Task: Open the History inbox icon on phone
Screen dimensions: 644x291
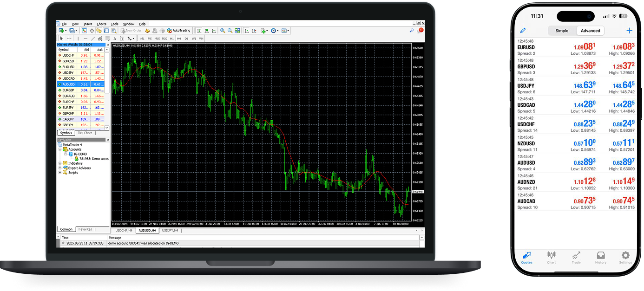Action: pyautogui.click(x=601, y=257)
